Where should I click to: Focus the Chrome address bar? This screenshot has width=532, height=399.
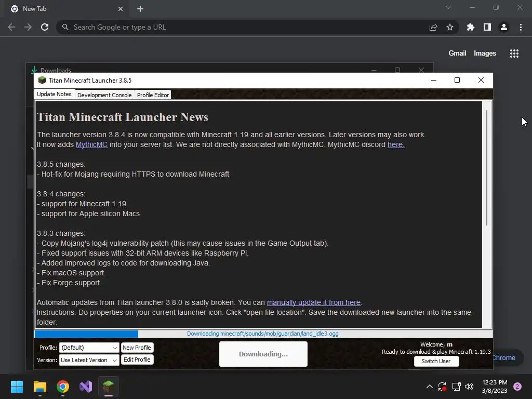coord(244,27)
